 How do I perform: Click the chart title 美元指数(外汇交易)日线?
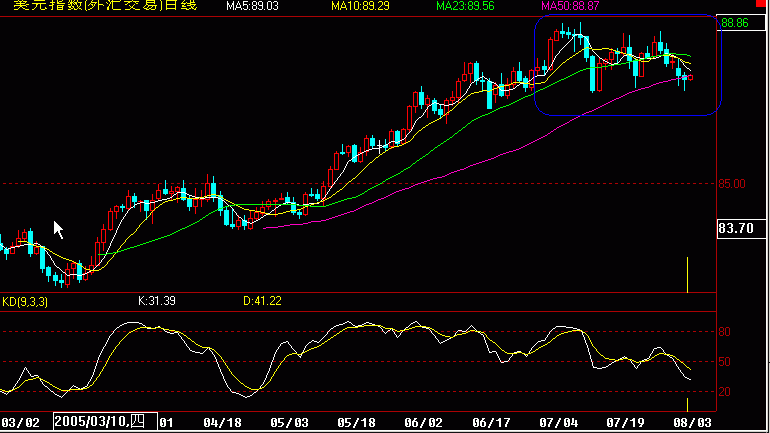tap(105, 5)
